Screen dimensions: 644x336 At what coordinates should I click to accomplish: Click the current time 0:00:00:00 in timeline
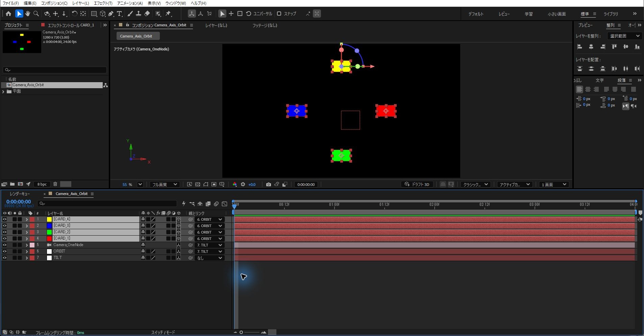tap(19, 202)
